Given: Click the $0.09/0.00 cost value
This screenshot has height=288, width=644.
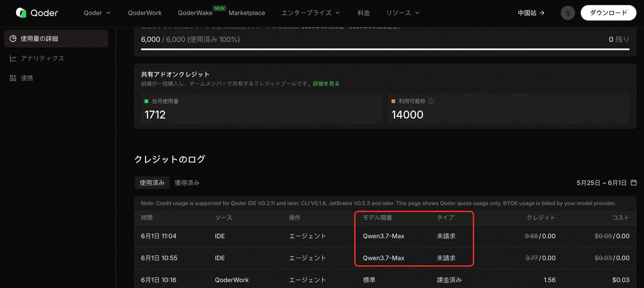Looking at the screenshot, I should click(612, 236).
